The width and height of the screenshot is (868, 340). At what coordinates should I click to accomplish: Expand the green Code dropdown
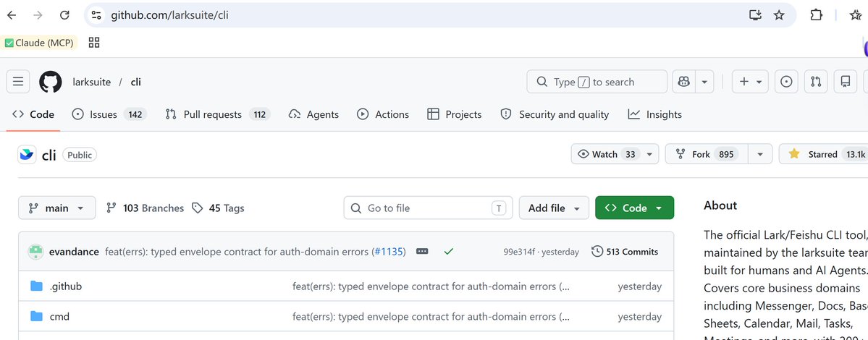[634, 208]
